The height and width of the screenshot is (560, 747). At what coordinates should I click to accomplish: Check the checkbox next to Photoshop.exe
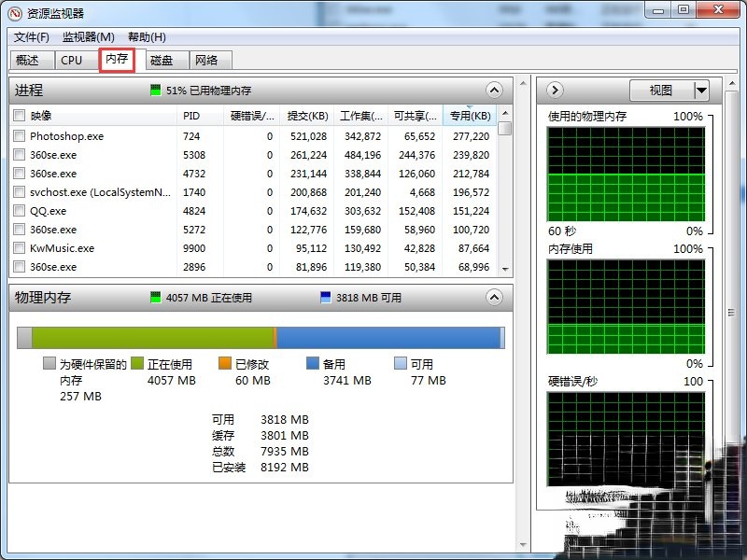(20, 136)
